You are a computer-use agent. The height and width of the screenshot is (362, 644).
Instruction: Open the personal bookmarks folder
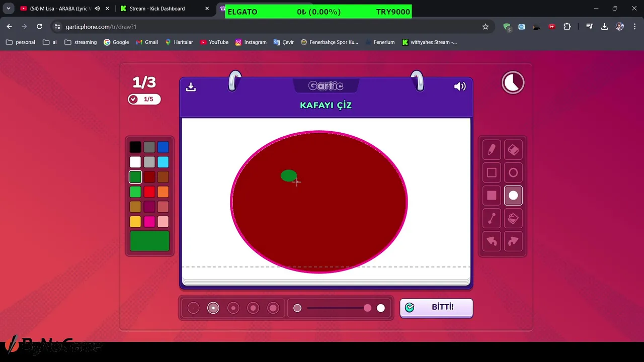(21, 42)
